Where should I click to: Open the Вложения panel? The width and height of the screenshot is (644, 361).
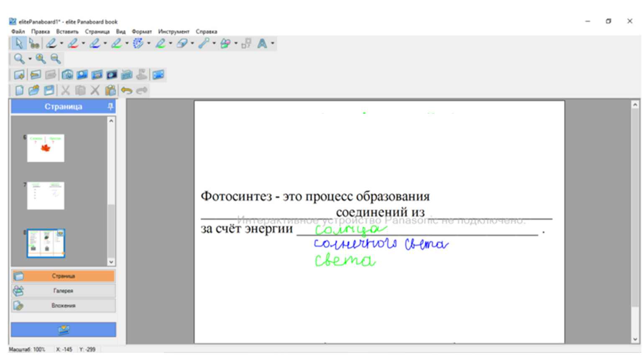[x=63, y=305]
